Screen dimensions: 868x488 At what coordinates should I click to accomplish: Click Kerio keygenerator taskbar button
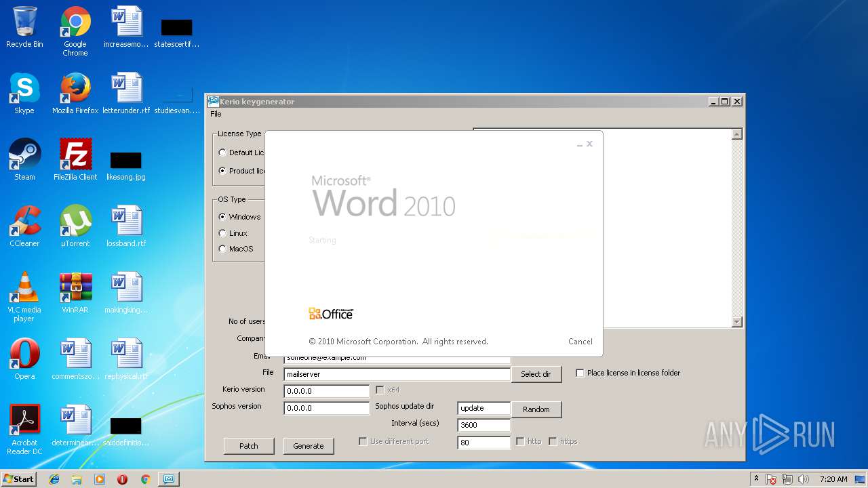(x=168, y=479)
